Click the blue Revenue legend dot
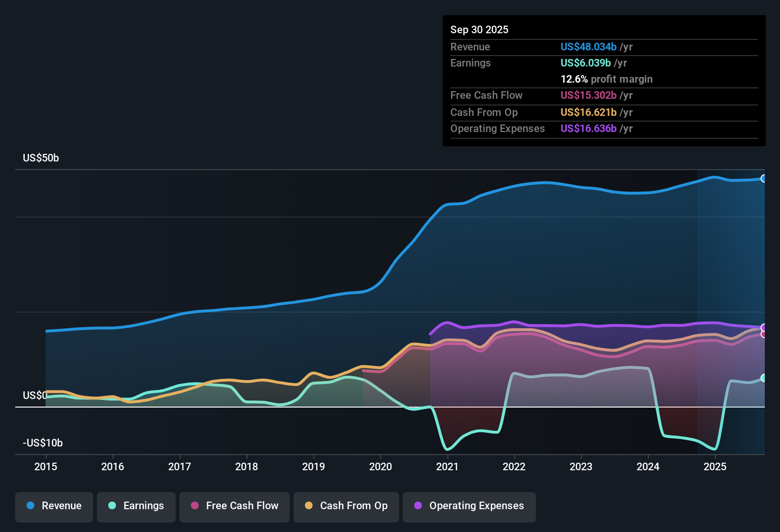The height and width of the screenshot is (532, 780). coord(29,506)
